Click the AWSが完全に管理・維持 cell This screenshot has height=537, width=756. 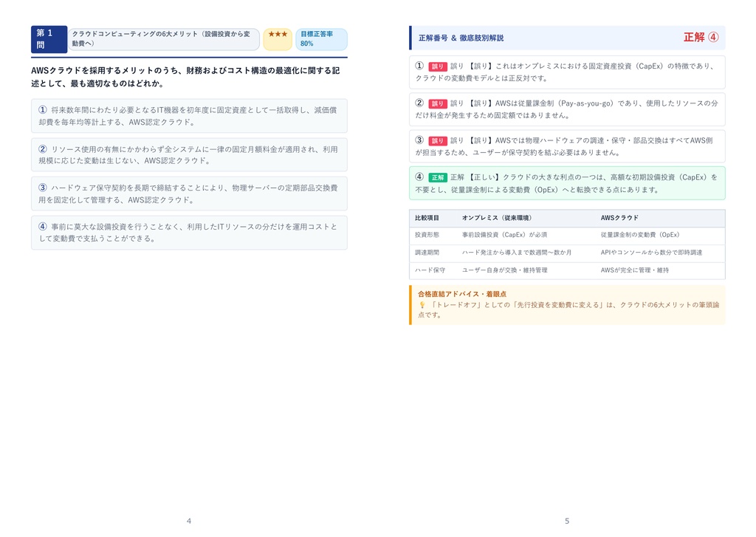pos(634,270)
